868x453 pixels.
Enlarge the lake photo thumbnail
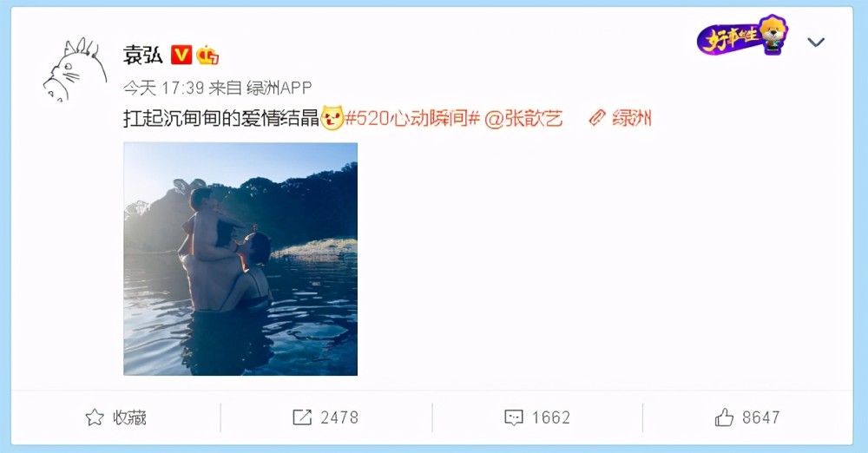[x=240, y=259]
